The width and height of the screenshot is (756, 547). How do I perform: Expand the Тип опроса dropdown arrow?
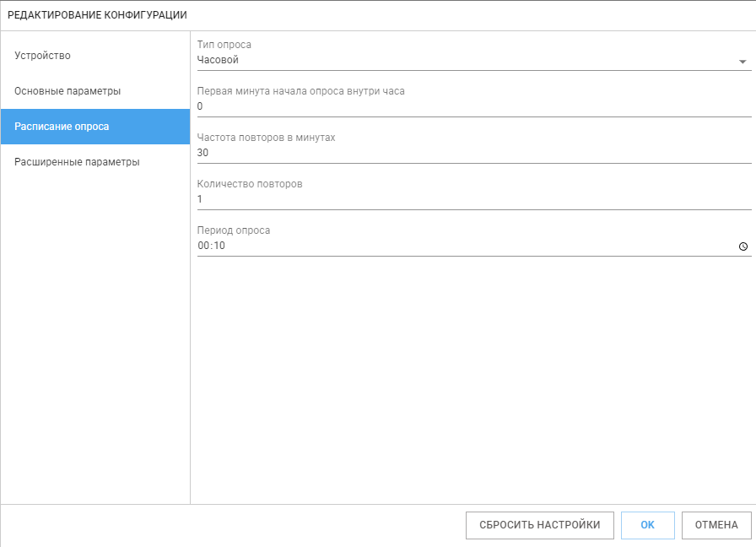pyautogui.click(x=742, y=62)
